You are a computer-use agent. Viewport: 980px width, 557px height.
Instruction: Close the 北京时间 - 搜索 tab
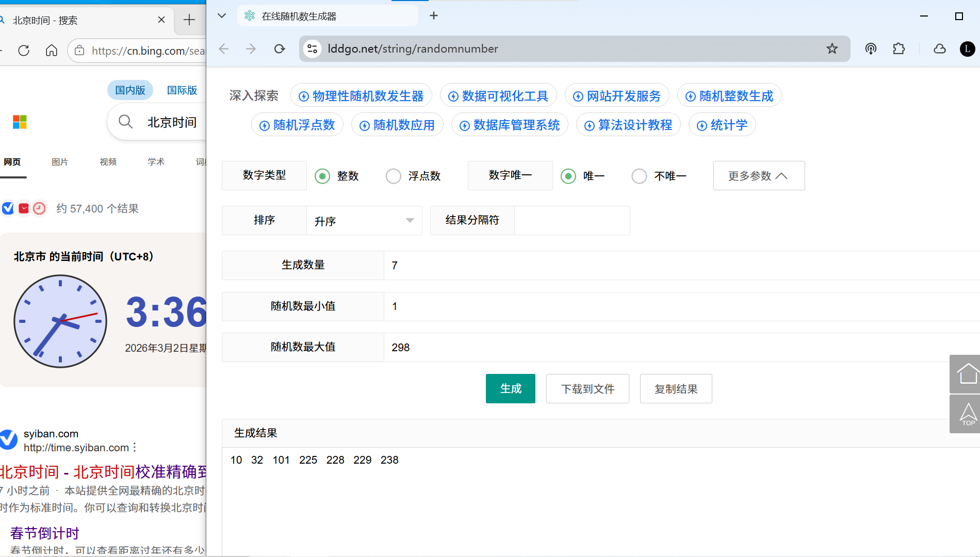pyautogui.click(x=161, y=20)
